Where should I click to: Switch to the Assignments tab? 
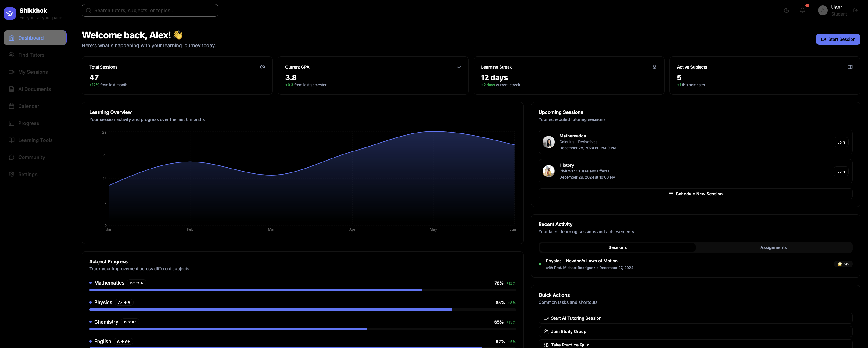coord(773,247)
